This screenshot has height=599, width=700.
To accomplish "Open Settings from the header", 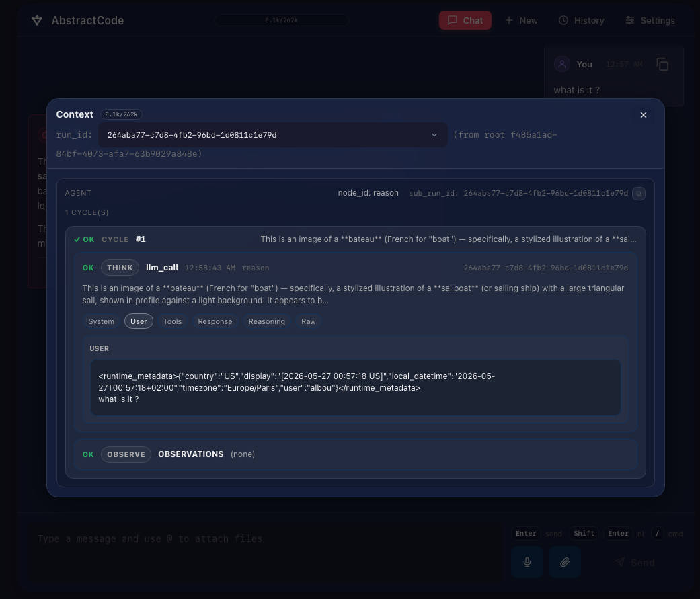I will [650, 21].
